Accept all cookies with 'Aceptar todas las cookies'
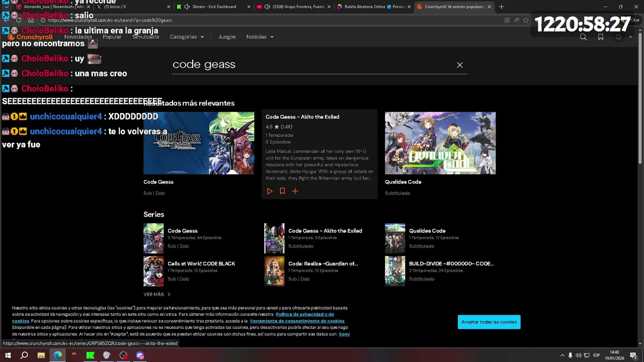This screenshot has width=644, height=362. [489, 322]
